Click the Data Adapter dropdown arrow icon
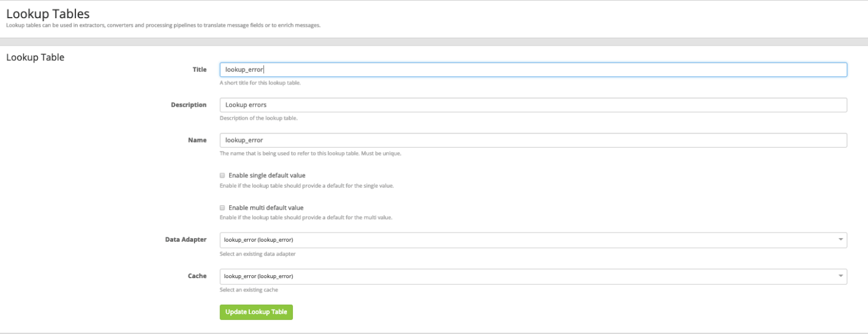 click(x=841, y=240)
